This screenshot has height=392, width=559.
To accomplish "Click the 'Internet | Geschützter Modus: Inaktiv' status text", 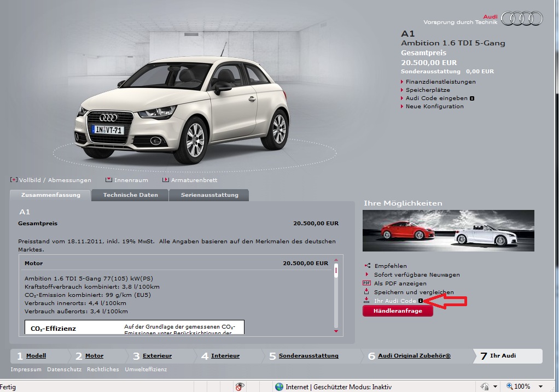I will coord(339,387).
